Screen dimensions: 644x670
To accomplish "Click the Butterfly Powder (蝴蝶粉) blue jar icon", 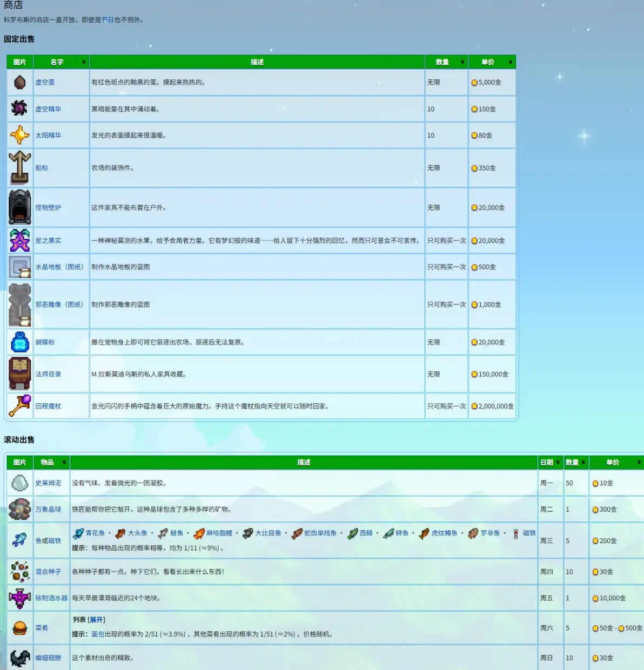I will 19,342.
